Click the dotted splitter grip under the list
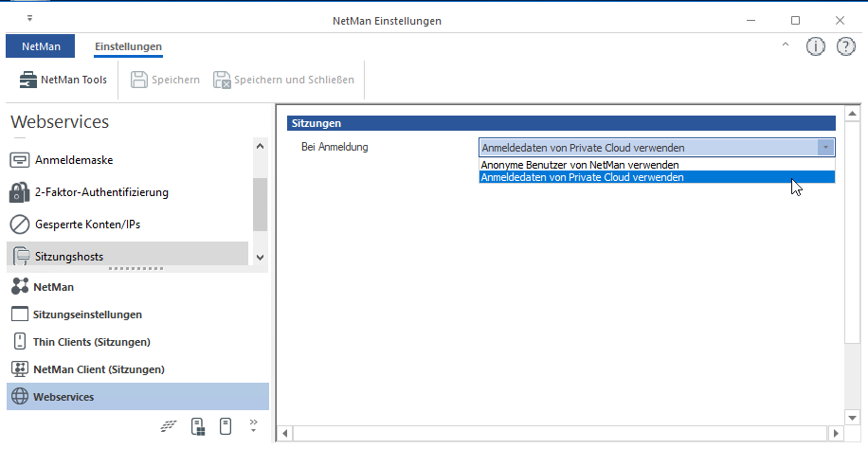The height and width of the screenshot is (449, 868). [136, 268]
